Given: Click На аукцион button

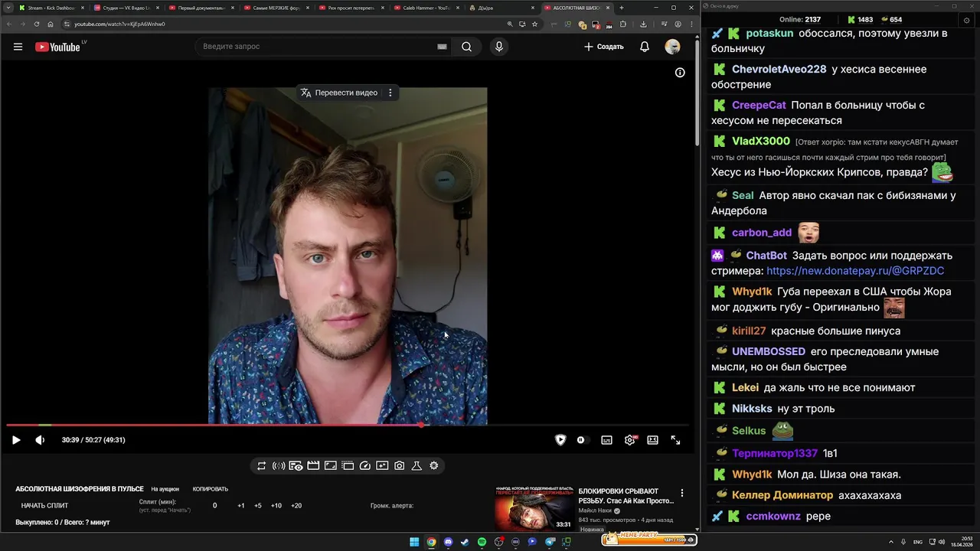Looking at the screenshot, I should pyautogui.click(x=165, y=489).
